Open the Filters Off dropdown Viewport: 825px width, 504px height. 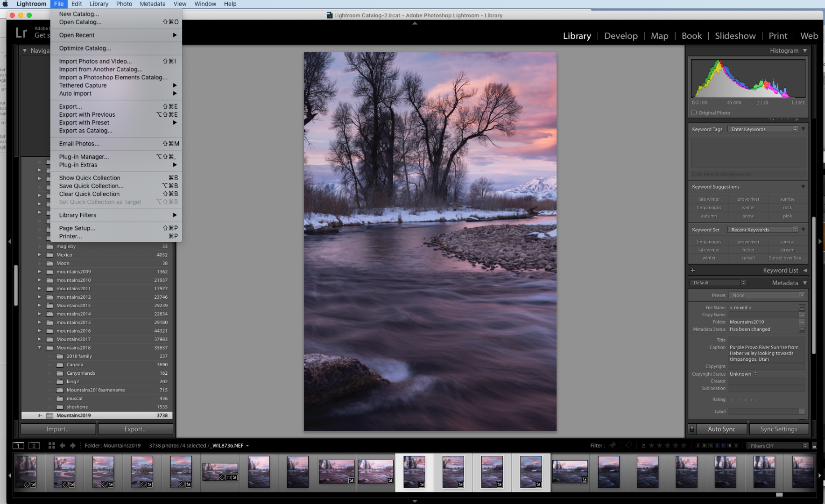pyautogui.click(x=777, y=446)
